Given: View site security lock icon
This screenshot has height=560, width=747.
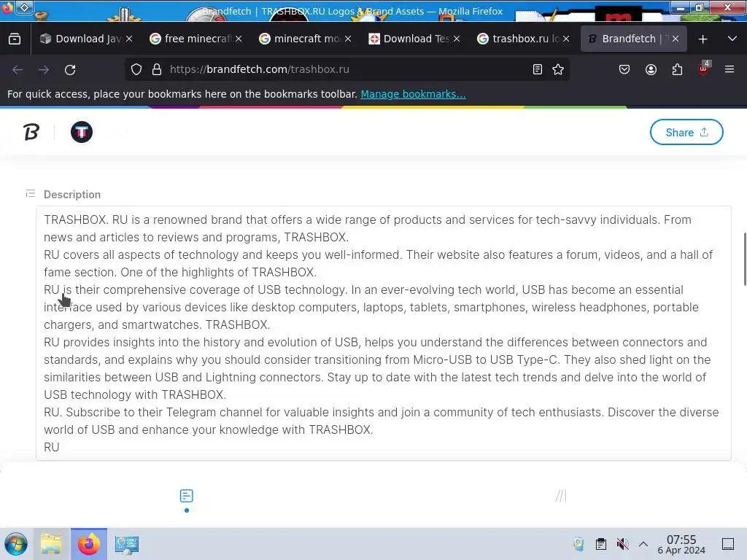Looking at the screenshot, I should [x=157, y=69].
